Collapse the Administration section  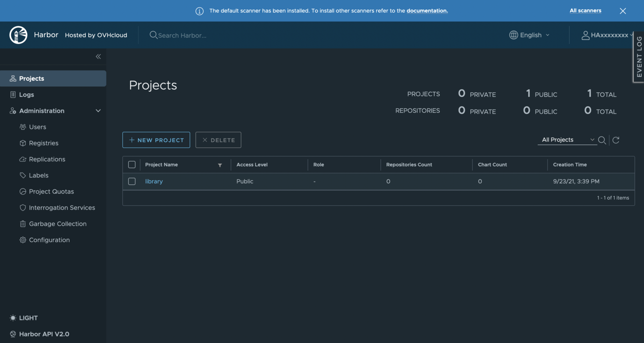[98, 110]
